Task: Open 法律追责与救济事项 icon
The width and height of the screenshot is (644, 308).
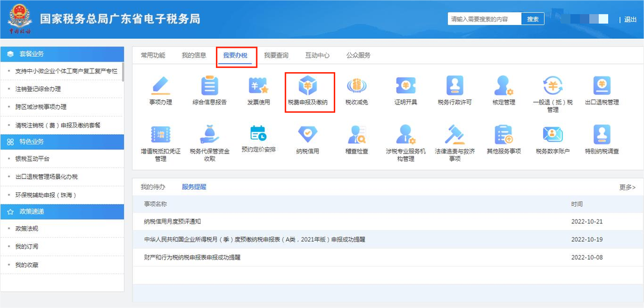Action: (x=454, y=134)
